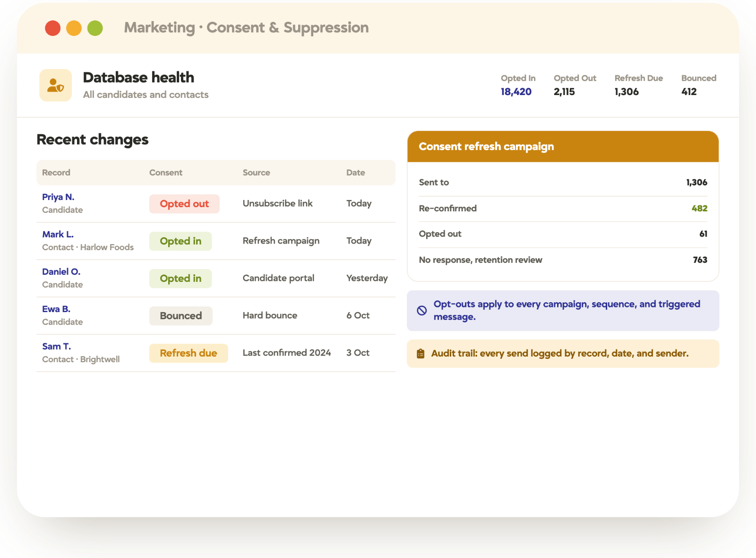756x558 pixels.
Task: Click the 6 Oct date cell
Action: [358, 315]
